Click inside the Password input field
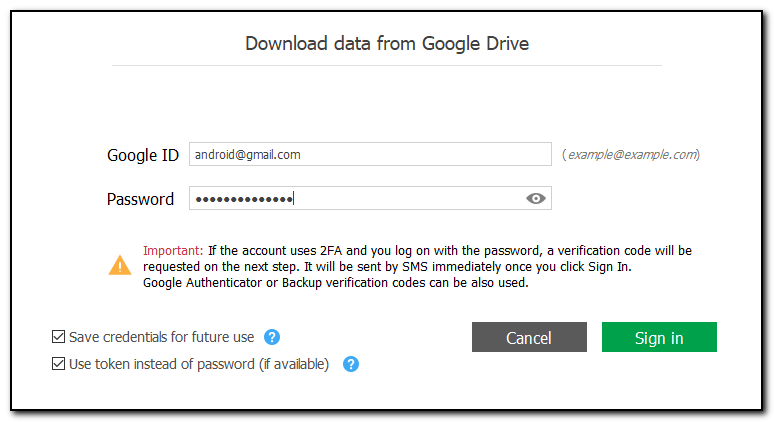Screen dimensions: 774x422 (400, 198)
